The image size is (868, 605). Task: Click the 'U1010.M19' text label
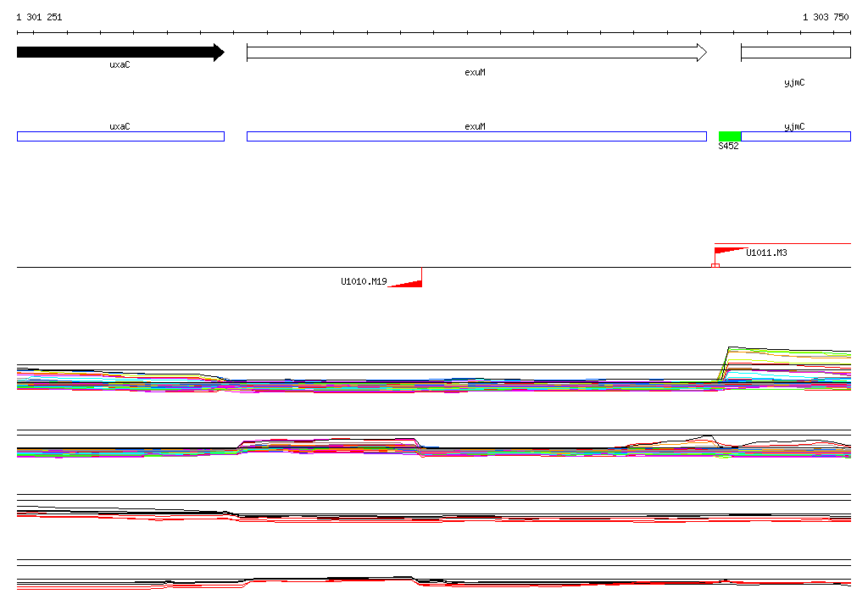[x=364, y=282]
